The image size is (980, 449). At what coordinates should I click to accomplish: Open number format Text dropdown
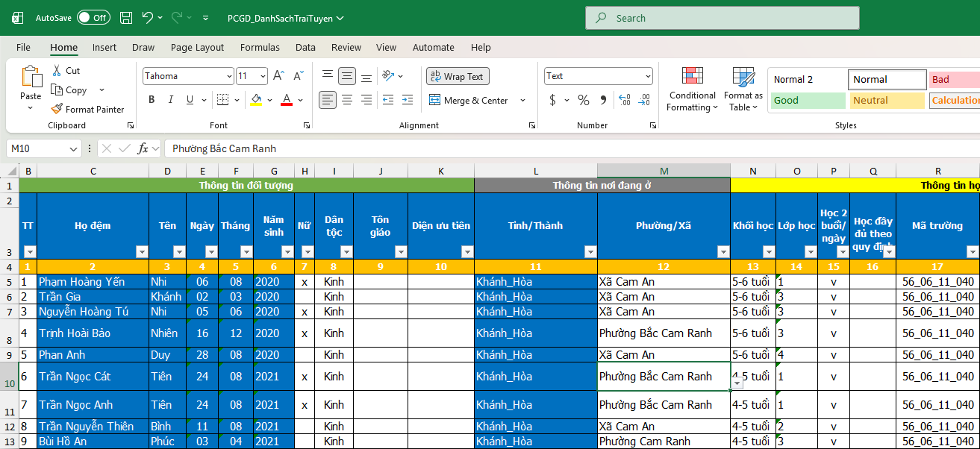(x=647, y=76)
